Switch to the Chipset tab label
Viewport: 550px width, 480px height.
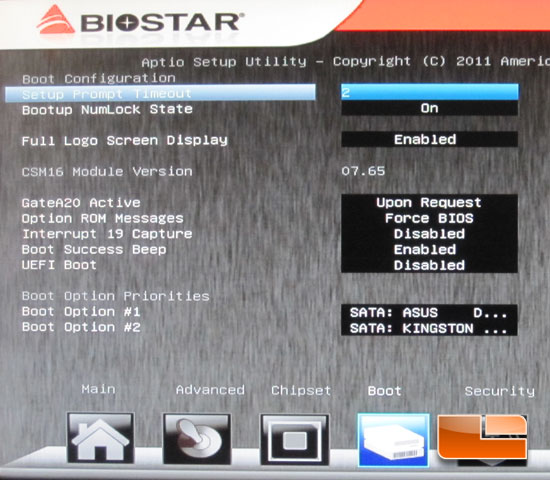[x=301, y=391]
